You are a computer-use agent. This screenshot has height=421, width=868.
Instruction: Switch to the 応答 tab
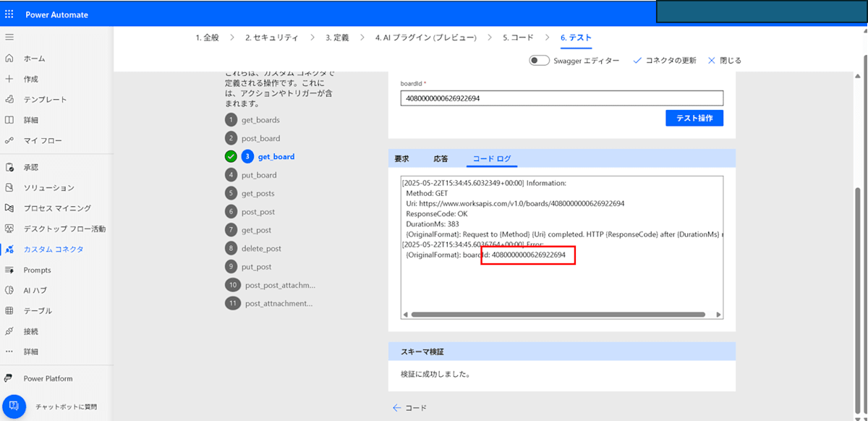441,158
